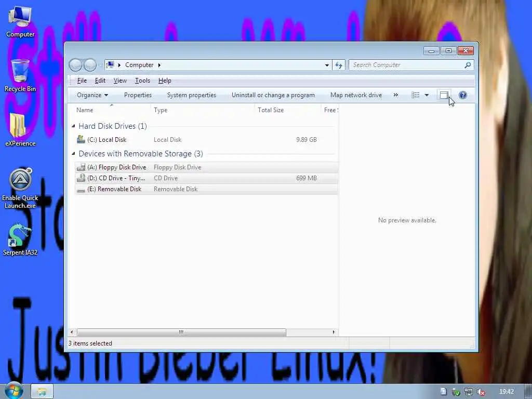Click the CD Drive icon
The width and height of the screenshot is (532, 399).
[81, 178]
